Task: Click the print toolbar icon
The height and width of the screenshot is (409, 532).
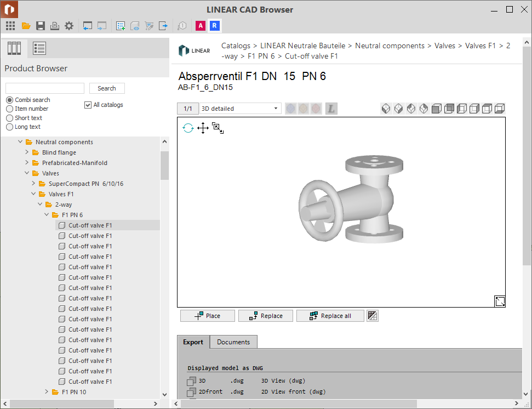Action: pyautogui.click(x=55, y=26)
